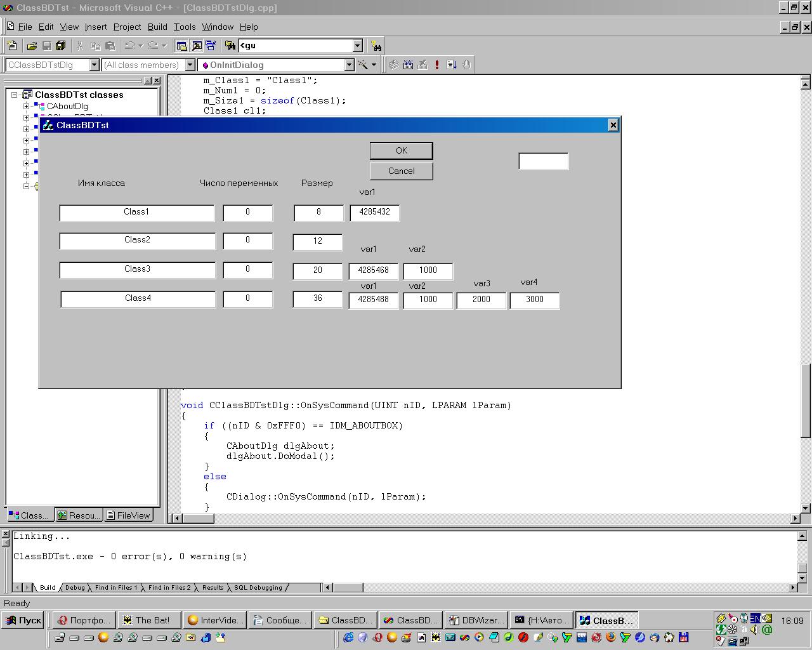Click the New Text File icon
Viewport: 812px width, 650px height.
pos(12,46)
